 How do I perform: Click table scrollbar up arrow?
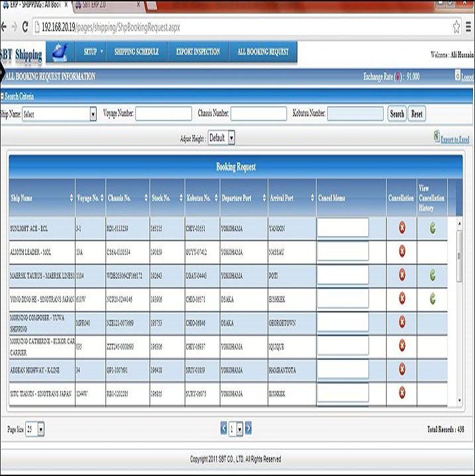coord(460,223)
